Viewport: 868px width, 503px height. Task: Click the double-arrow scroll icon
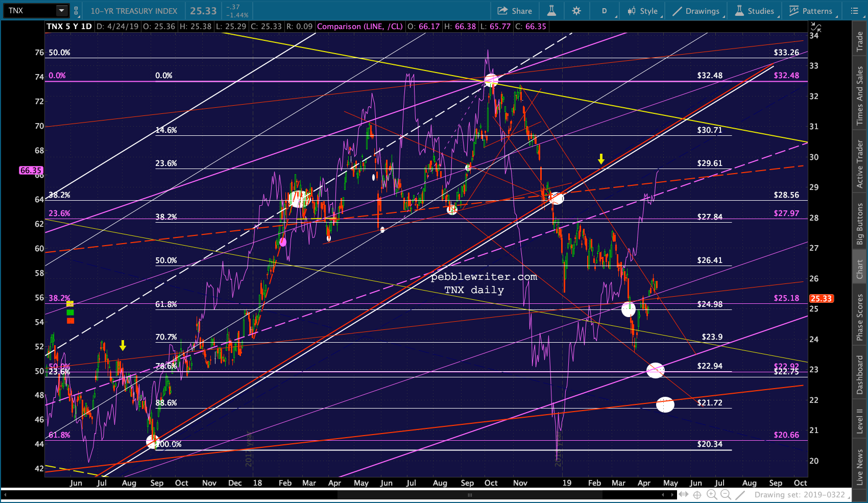coord(683,494)
